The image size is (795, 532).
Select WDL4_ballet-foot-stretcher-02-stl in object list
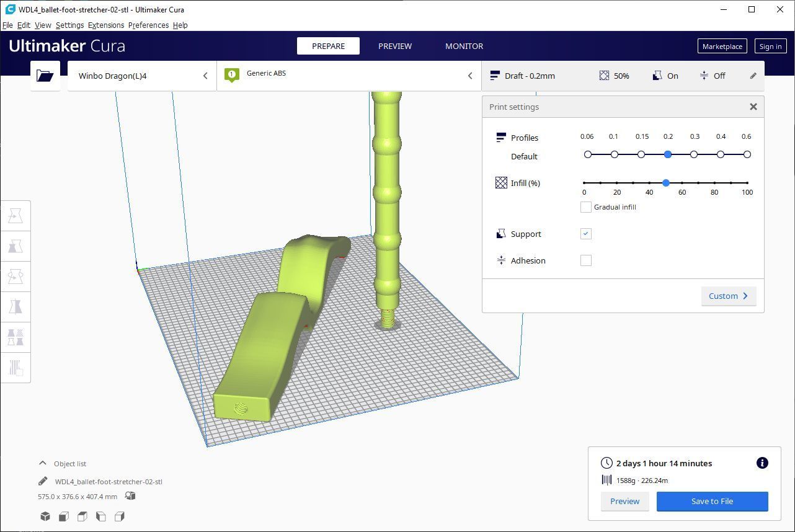(109, 481)
